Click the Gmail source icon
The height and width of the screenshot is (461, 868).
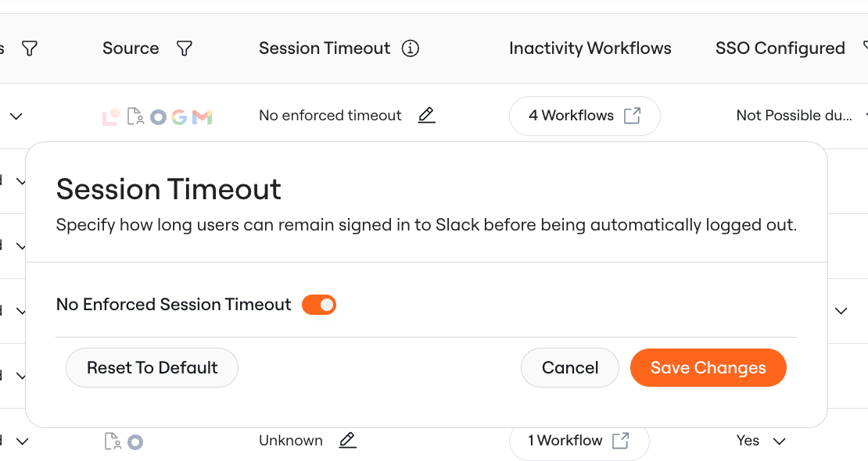tap(202, 116)
